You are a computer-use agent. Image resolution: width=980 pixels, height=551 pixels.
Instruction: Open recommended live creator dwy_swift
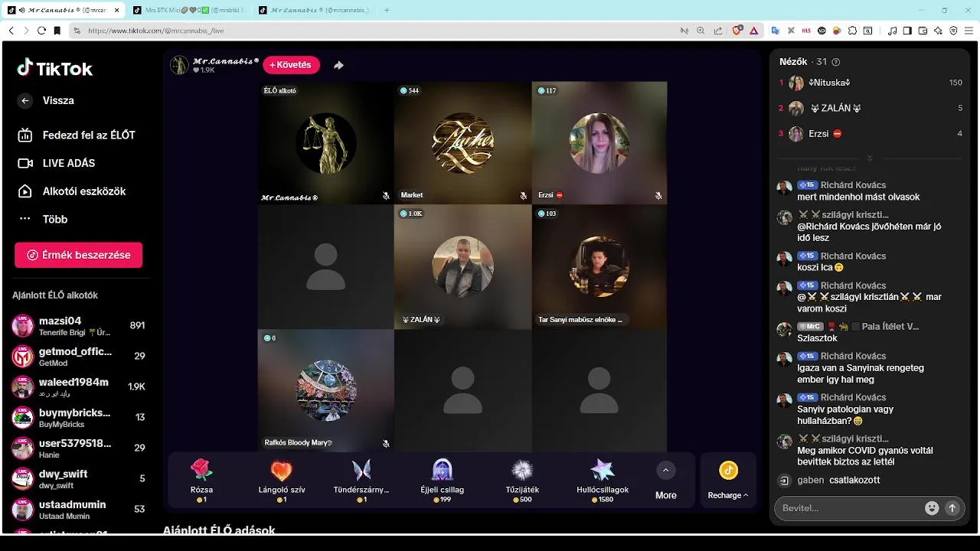[78, 478]
